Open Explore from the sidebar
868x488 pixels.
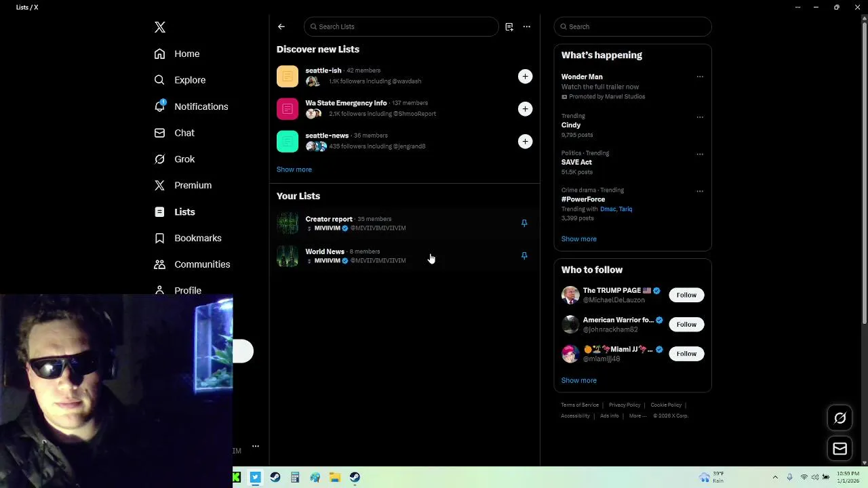click(180, 80)
